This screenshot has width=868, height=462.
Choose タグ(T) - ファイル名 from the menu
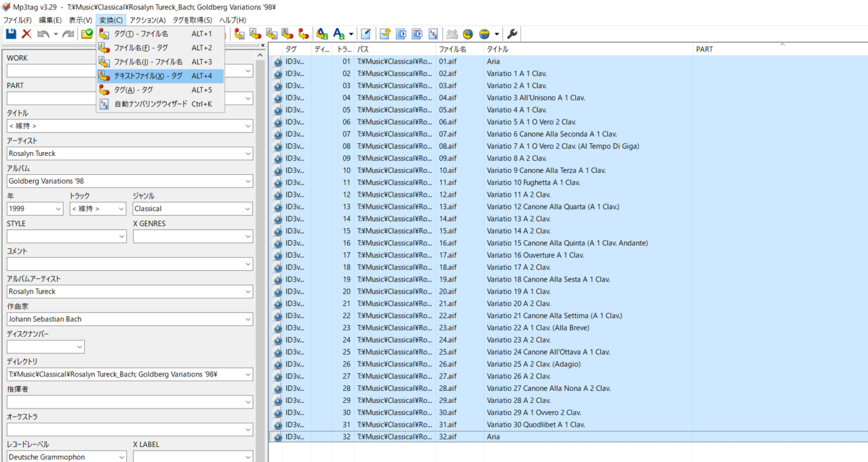(x=160, y=33)
